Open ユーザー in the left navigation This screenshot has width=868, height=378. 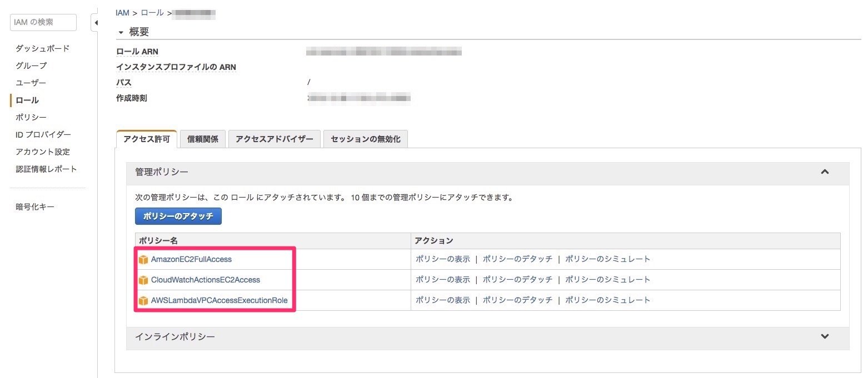[x=31, y=83]
